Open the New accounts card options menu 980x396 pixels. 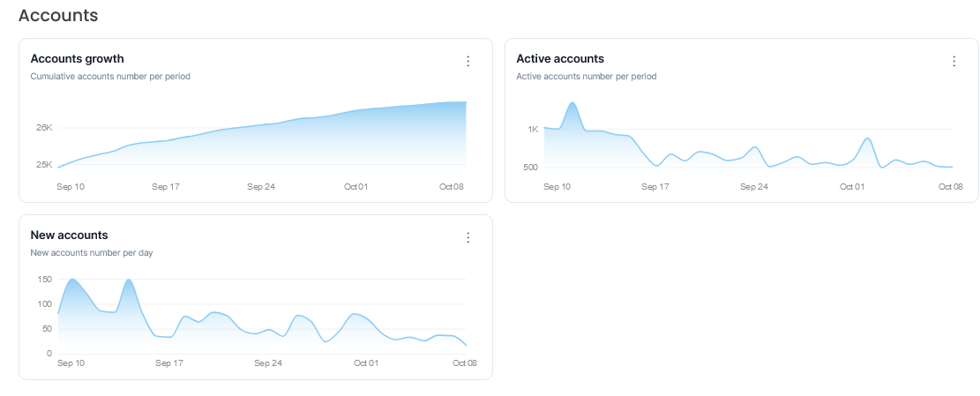(468, 238)
